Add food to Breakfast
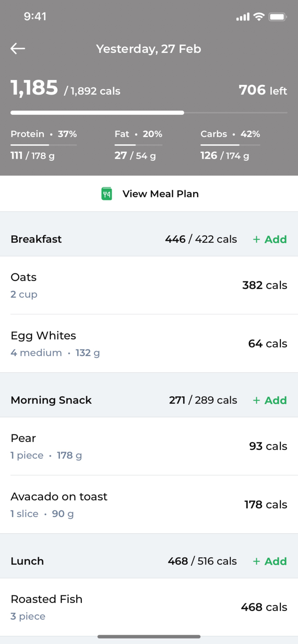This screenshot has width=298, height=644. point(270,239)
